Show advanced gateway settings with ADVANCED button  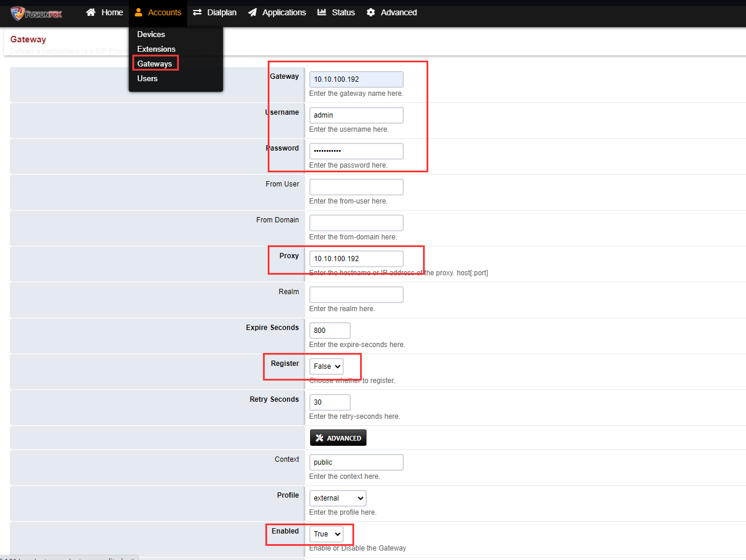coord(338,438)
